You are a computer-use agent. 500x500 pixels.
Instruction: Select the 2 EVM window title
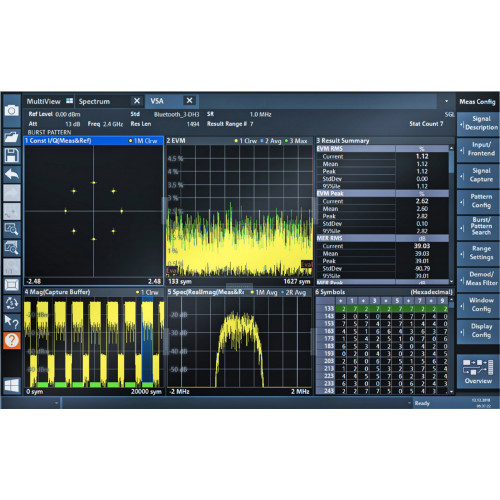click(176, 141)
